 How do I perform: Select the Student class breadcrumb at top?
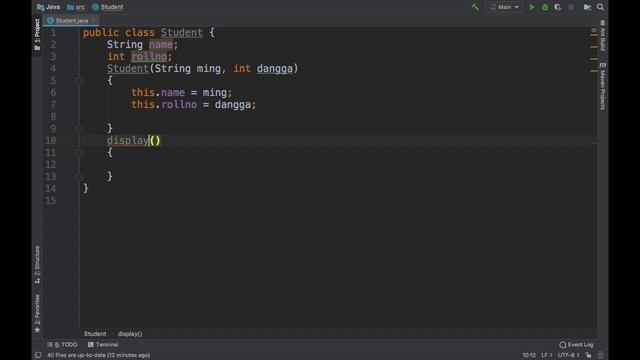click(x=108, y=7)
